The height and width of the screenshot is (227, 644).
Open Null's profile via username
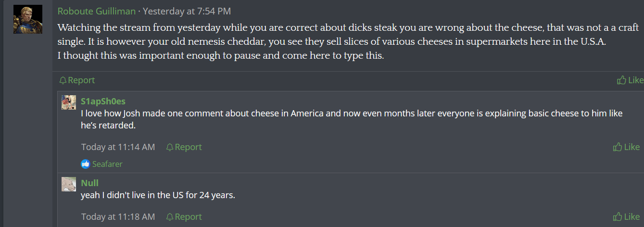[x=89, y=183]
